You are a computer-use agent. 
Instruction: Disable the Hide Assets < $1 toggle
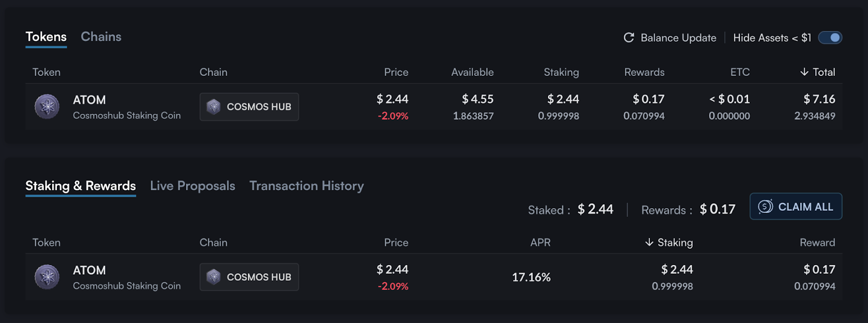(x=829, y=37)
